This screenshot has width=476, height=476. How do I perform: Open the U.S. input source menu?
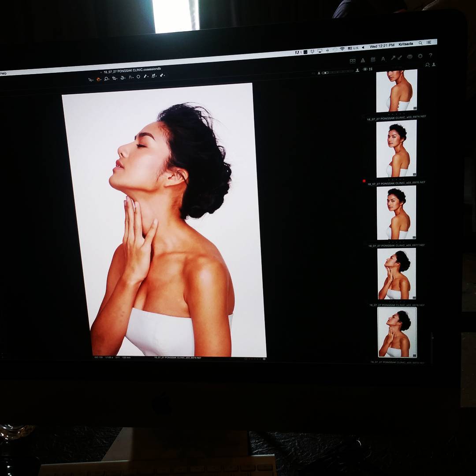tap(353, 48)
